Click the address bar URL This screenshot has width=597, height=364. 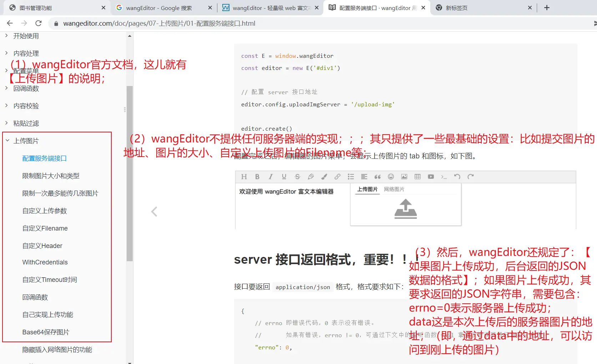click(x=159, y=24)
